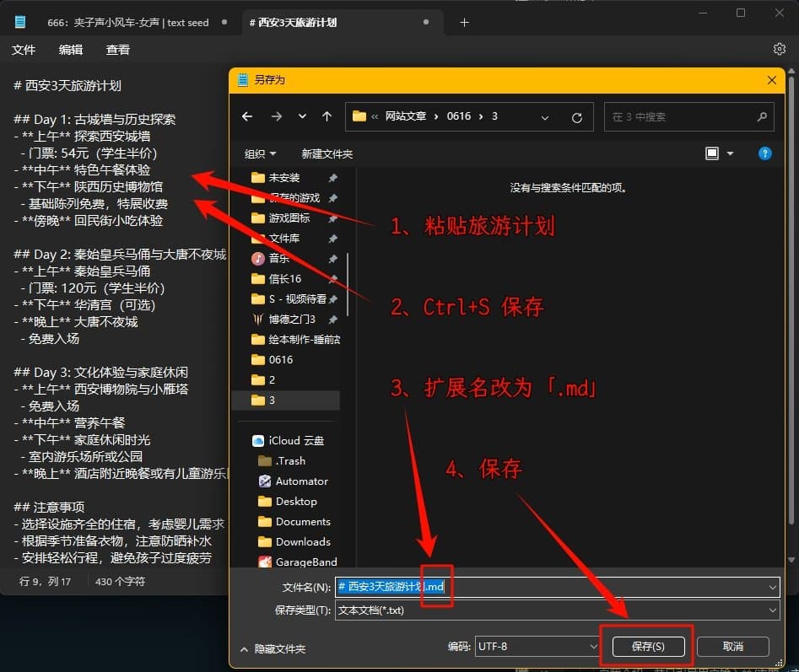Screen dimensions: 799x672
Task: Open the 编辑 menu in the editor
Action: 71,49
